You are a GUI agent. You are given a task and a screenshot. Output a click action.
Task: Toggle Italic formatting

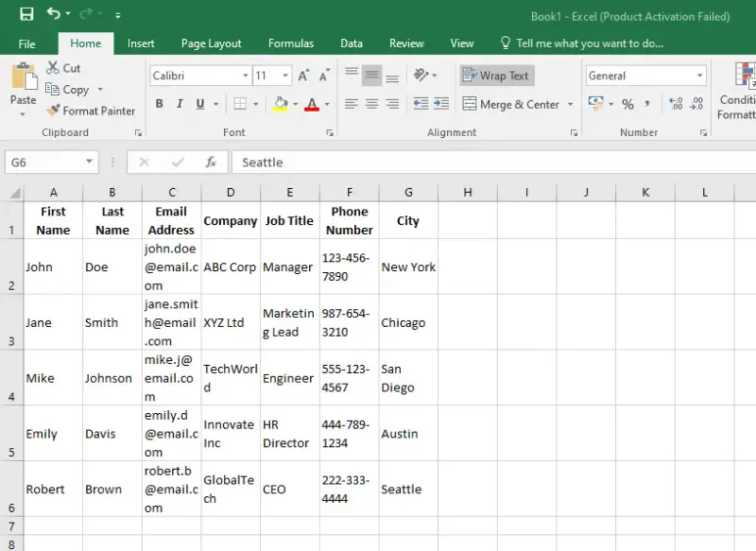click(x=180, y=104)
